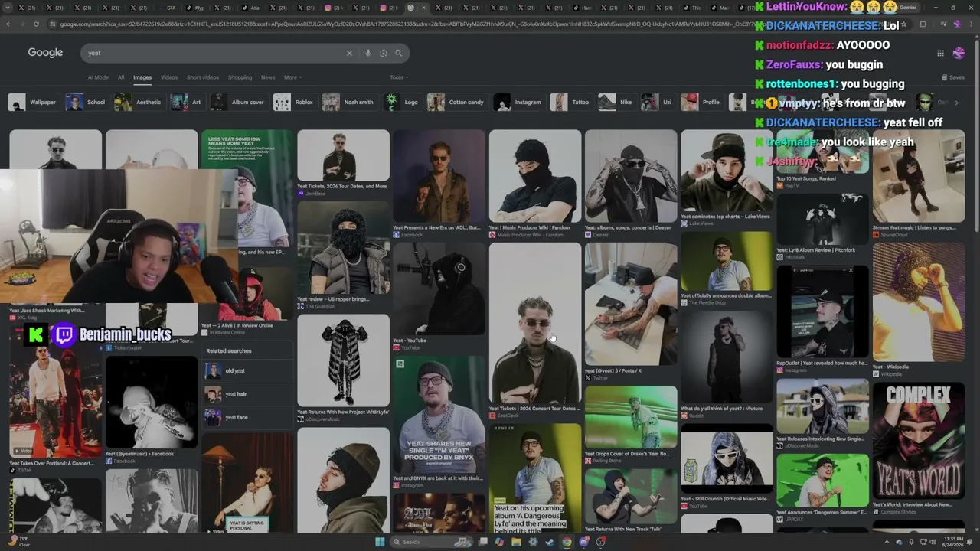Open the related search 'yeat hair'
This screenshot has width=980, height=551.
(248, 394)
